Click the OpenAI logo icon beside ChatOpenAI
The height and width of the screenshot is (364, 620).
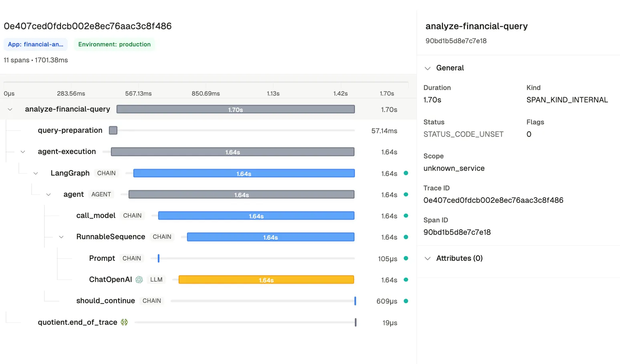139,280
